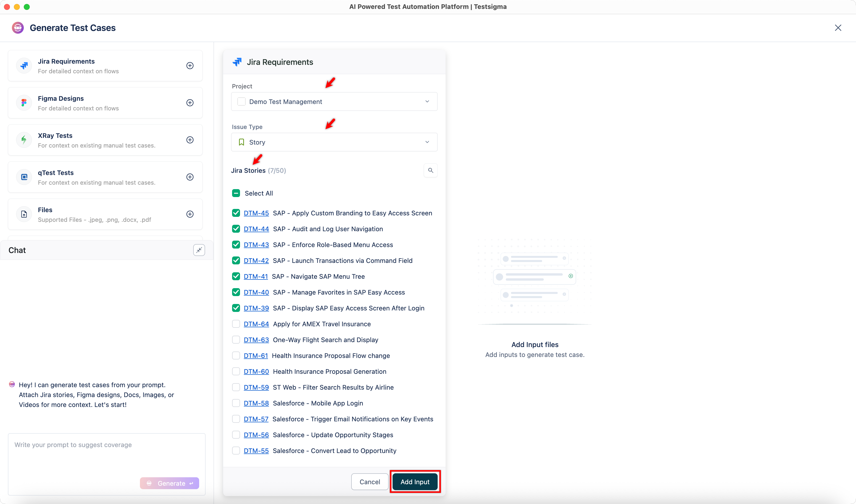Image resolution: width=856 pixels, height=504 pixels.
Task: Expand the Issue Type dropdown showing Story
Action: pos(427,142)
